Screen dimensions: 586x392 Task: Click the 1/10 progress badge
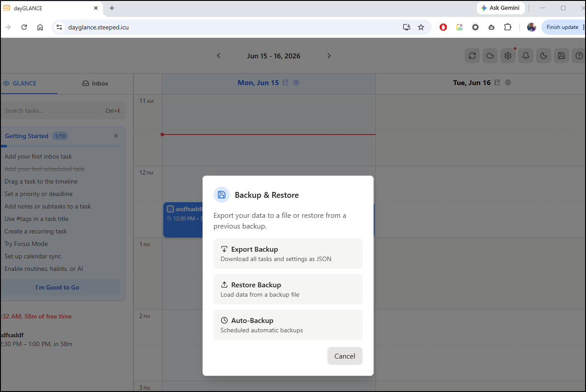point(60,136)
